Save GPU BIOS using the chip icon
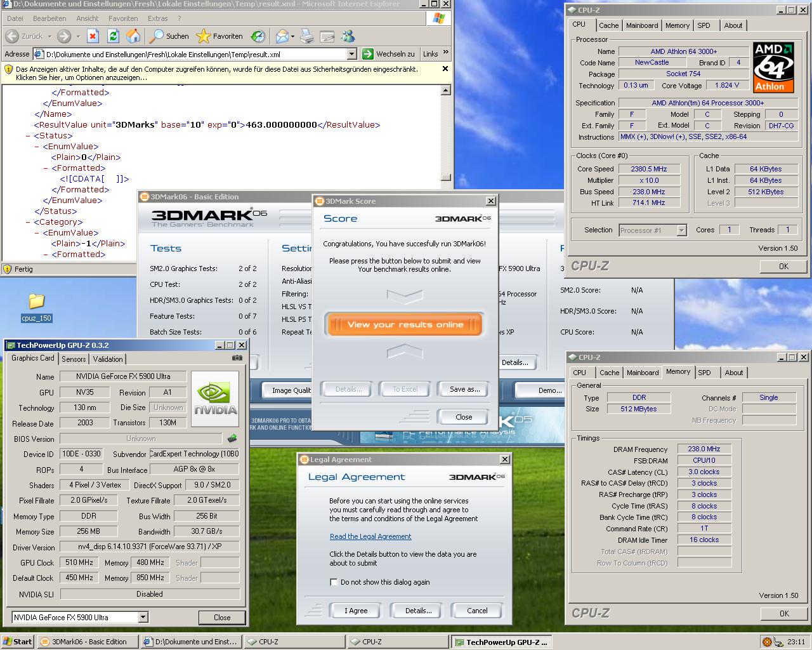Image resolution: width=812 pixels, height=650 pixels. click(232, 439)
